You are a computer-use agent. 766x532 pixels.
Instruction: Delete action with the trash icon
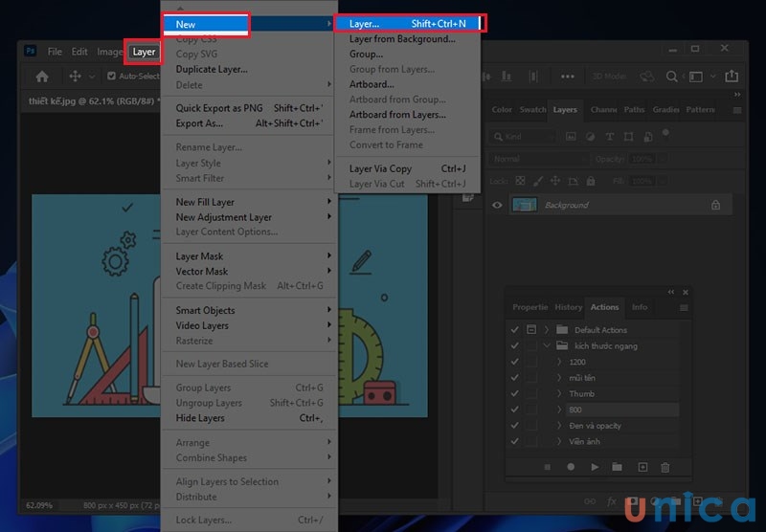(x=665, y=467)
